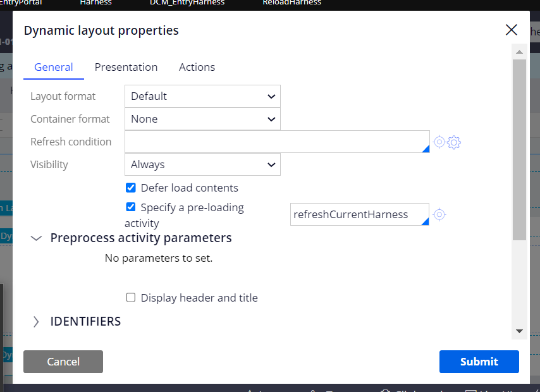Uncheck Defer load contents
The image size is (540, 392).
[130, 187]
